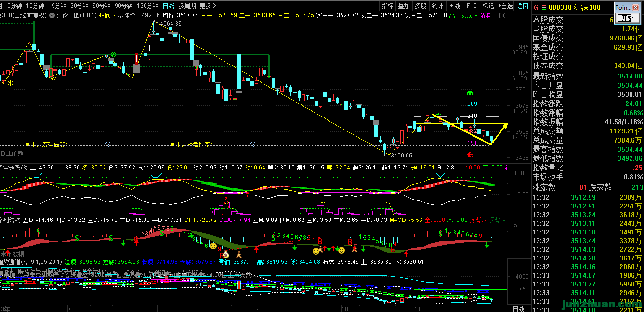Click the tick row priced 3513.77
Image resolution: width=644 pixels, height=312 pixels.
[588, 284]
